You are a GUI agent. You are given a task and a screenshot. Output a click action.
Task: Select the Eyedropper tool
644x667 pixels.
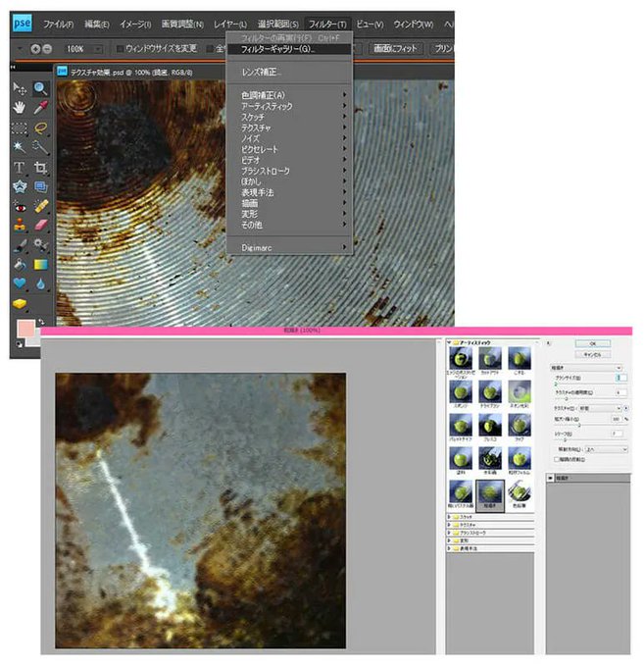click(x=40, y=108)
